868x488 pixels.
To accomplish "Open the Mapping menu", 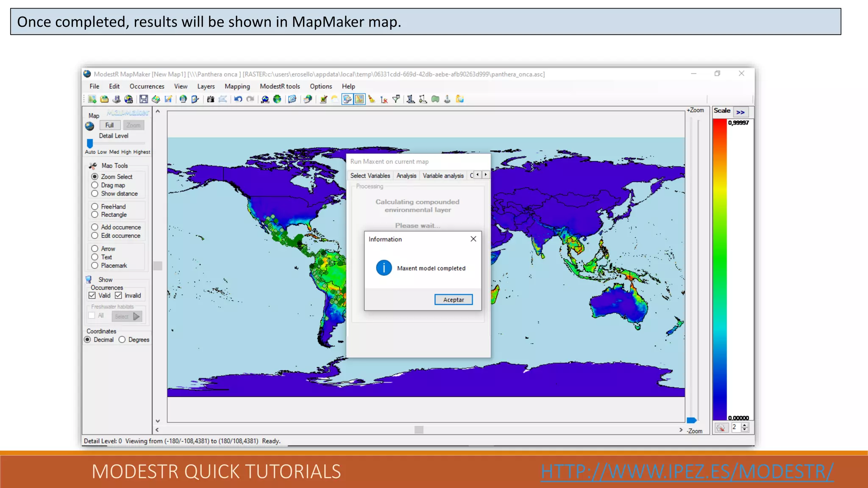I will click(x=237, y=86).
